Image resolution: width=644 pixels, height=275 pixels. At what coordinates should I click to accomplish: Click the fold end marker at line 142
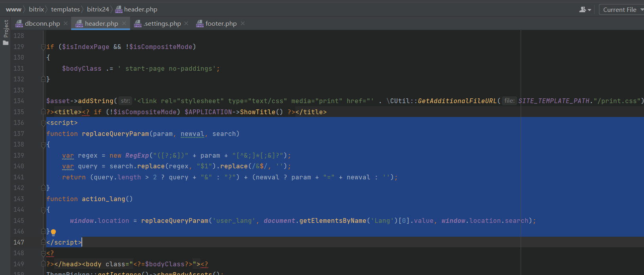click(x=43, y=188)
